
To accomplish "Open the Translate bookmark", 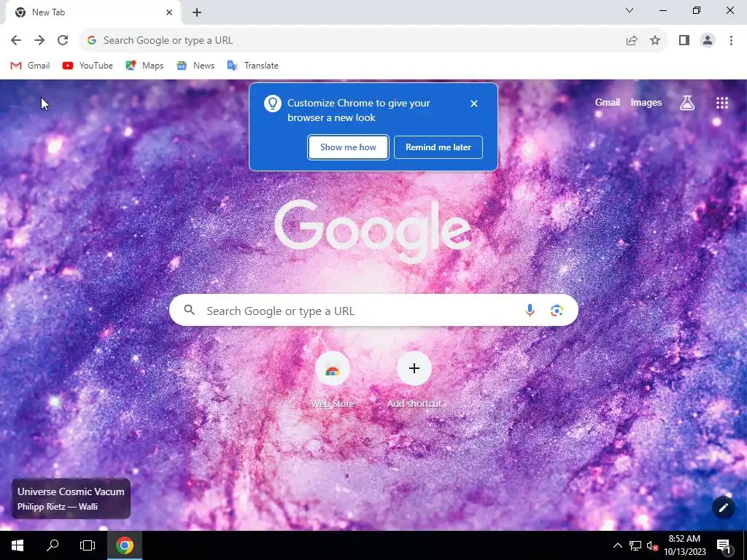I will point(252,66).
